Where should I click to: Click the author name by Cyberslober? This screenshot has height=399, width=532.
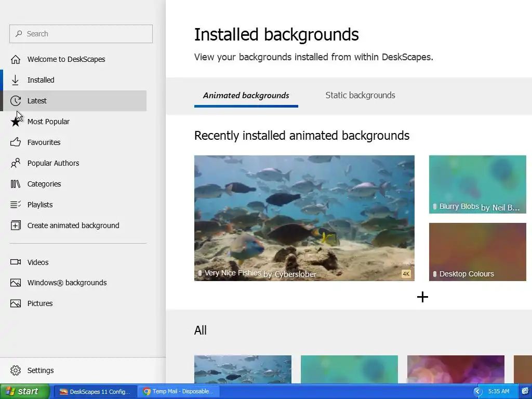click(x=290, y=274)
